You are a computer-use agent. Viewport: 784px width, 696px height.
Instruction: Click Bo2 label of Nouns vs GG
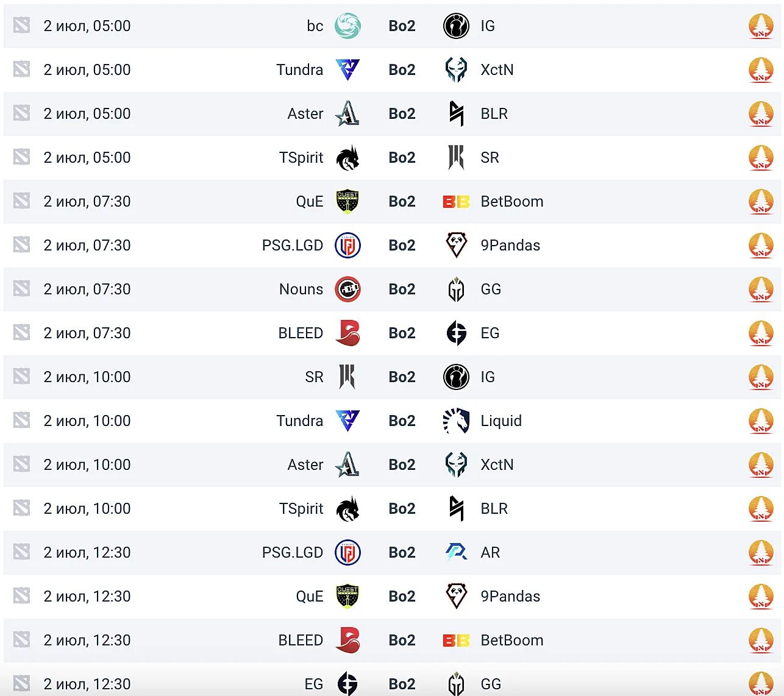[402, 289]
